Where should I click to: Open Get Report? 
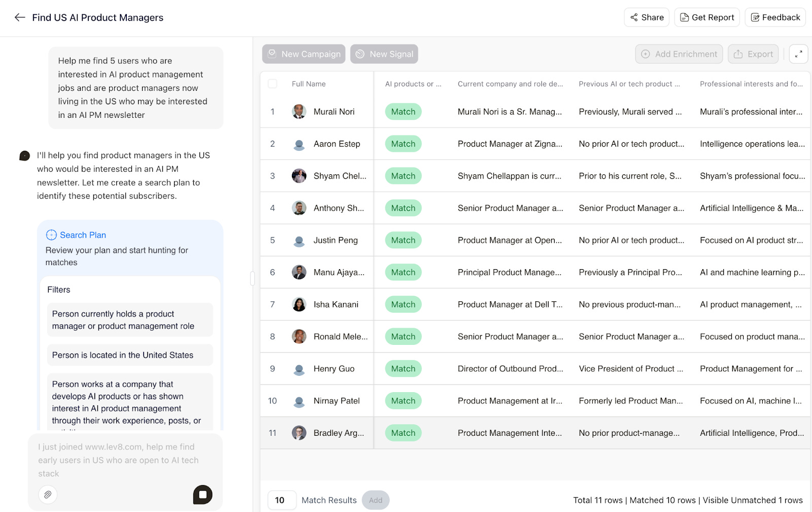[x=706, y=17]
